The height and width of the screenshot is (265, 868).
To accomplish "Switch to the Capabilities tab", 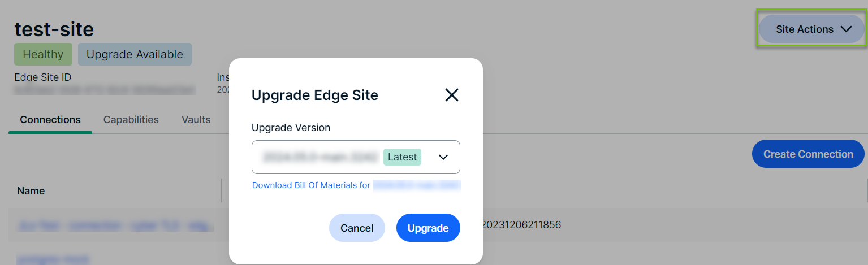I will point(131,120).
